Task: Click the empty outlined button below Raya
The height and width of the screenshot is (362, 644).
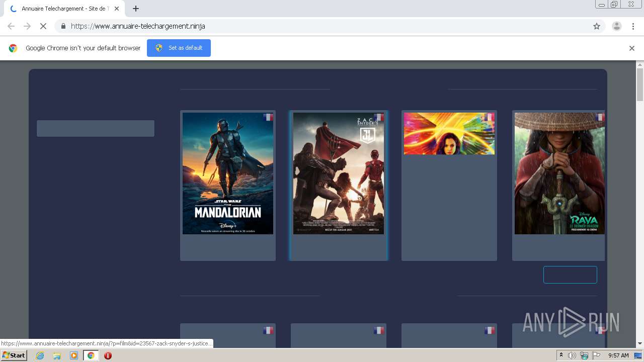Action: tap(570, 275)
